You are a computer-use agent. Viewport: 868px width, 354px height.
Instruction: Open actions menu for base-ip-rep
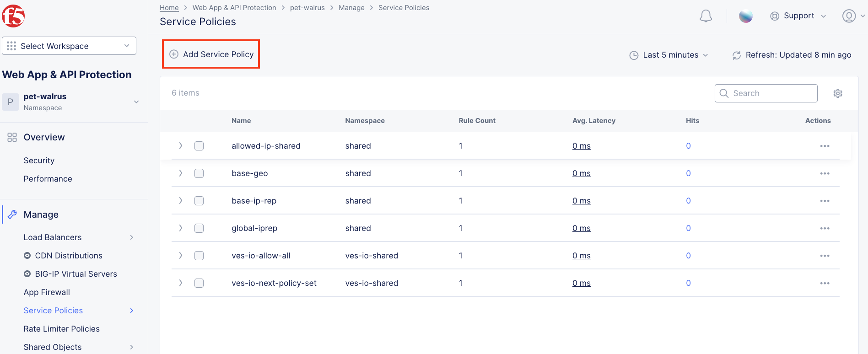tap(825, 201)
